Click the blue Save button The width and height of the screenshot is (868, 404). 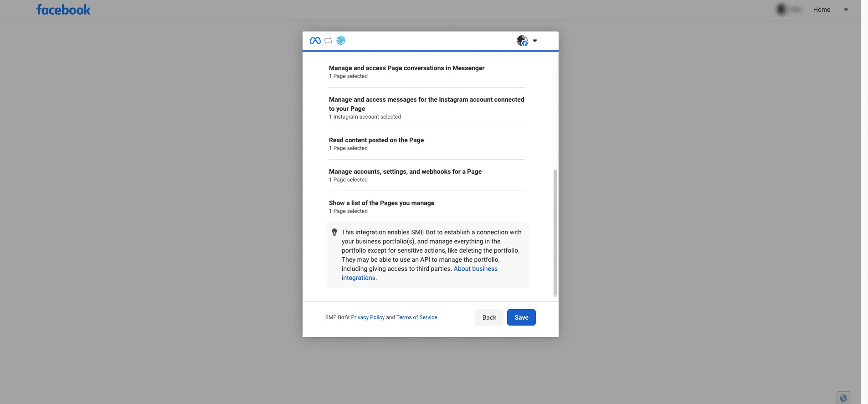point(521,317)
